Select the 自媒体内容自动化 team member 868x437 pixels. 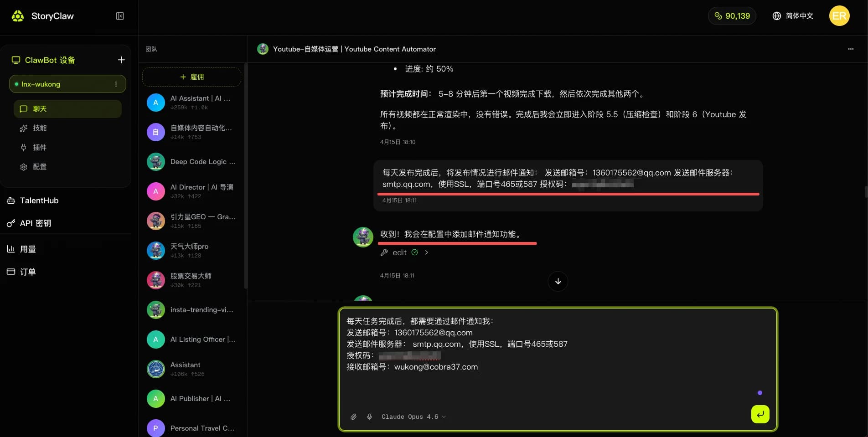click(191, 132)
